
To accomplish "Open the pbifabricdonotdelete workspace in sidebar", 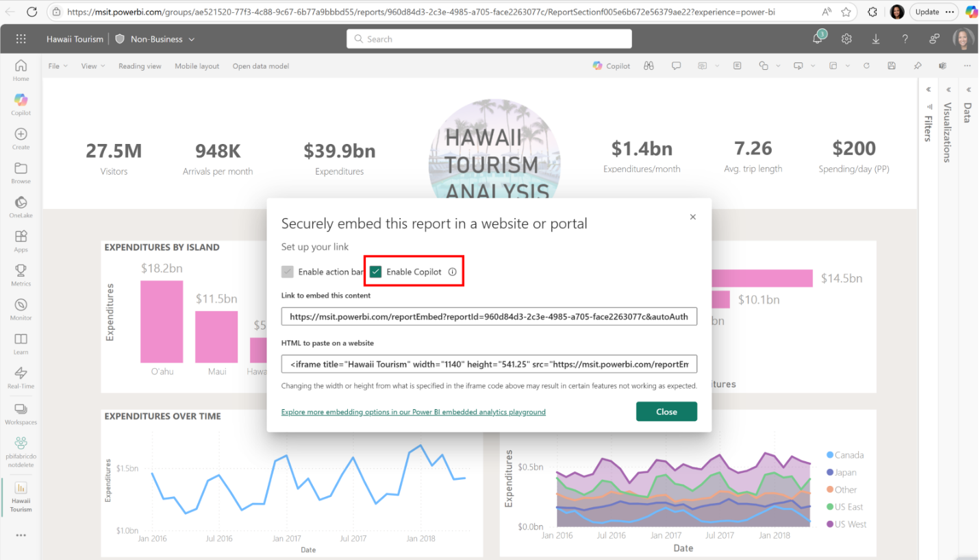I will (21, 452).
